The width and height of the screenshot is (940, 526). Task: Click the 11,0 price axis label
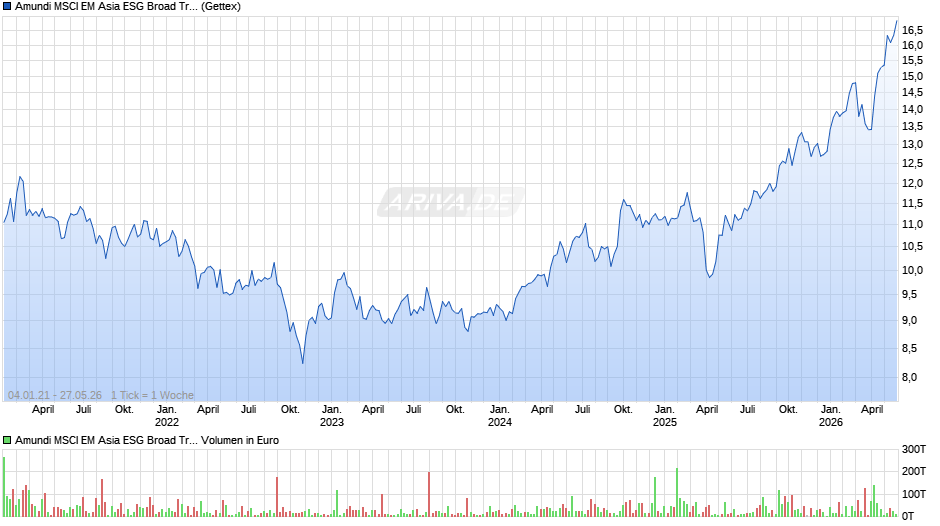pyautogui.click(x=912, y=224)
